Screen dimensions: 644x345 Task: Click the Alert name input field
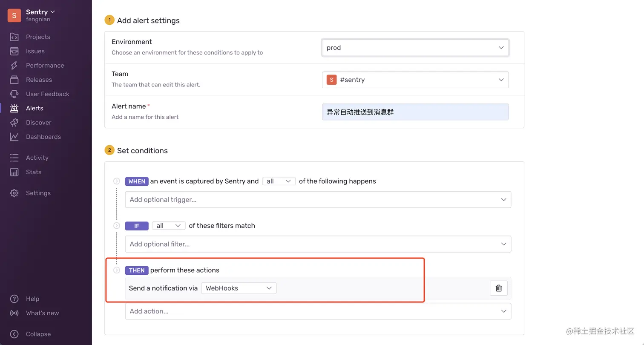pyautogui.click(x=415, y=112)
